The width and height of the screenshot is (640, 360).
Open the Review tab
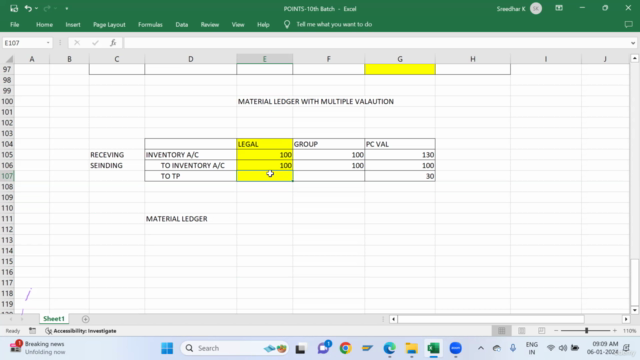coord(210,24)
